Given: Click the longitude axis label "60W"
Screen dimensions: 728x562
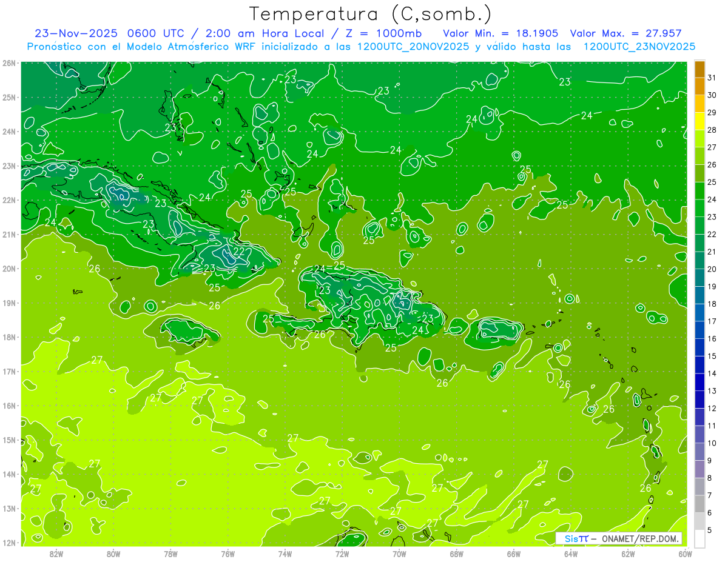Looking at the screenshot, I should tap(685, 554).
